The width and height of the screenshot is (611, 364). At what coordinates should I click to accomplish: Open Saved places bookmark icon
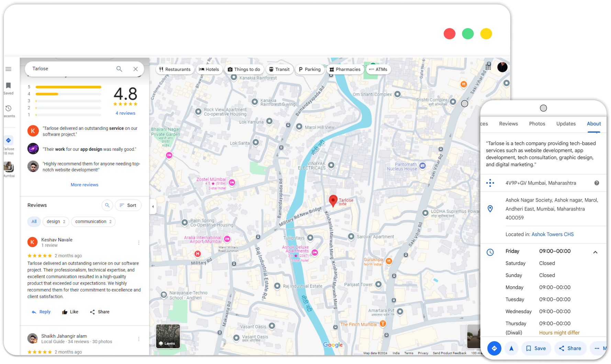coord(9,86)
